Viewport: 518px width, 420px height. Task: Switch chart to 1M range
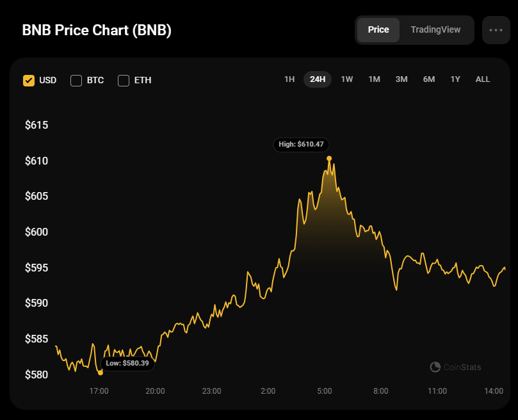point(375,79)
